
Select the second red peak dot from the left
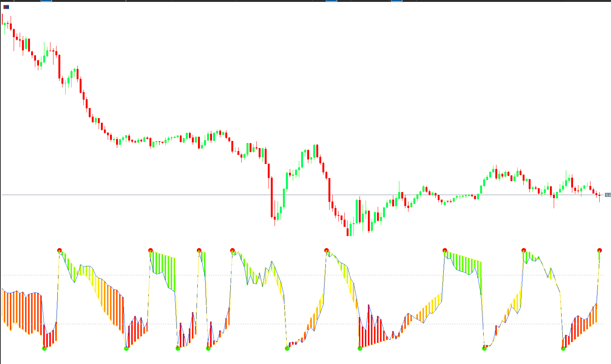[x=151, y=250]
